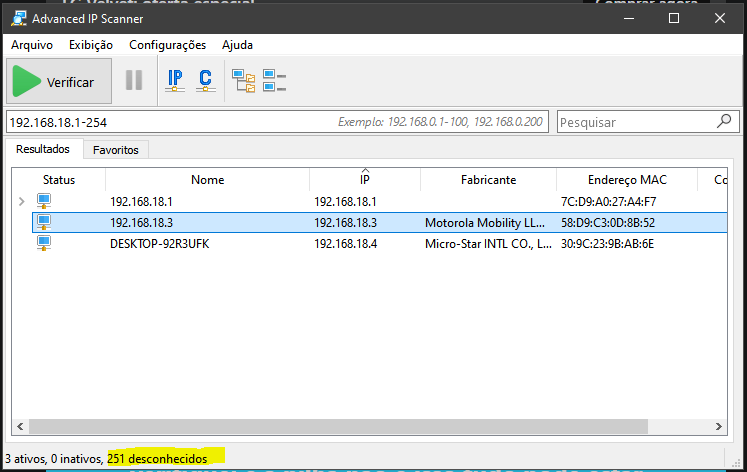Switch to the Favoritos tab
747x472 pixels.
click(116, 150)
